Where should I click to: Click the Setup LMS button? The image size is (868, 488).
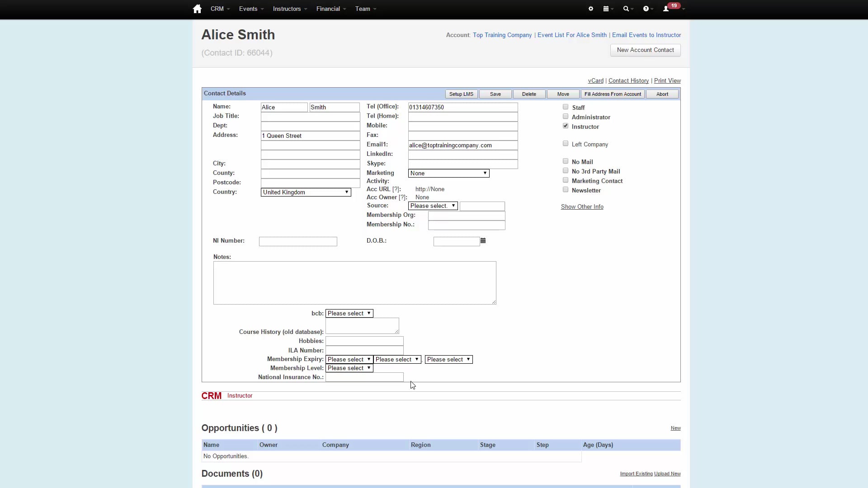pyautogui.click(x=462, y=94)
